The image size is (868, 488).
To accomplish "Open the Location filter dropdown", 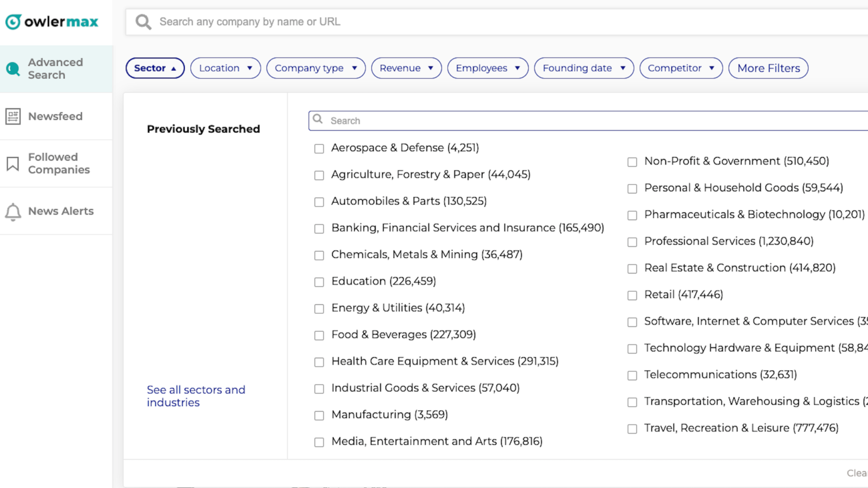I will point(226,68).
